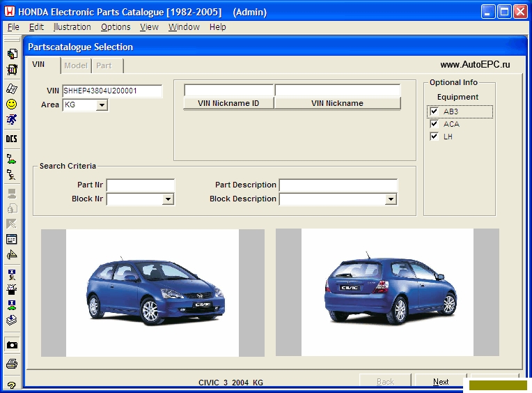Viewport: 532px width, 393px height.
Task: Click the rabbit in hat wizard icon
Action: coord(12,289)
